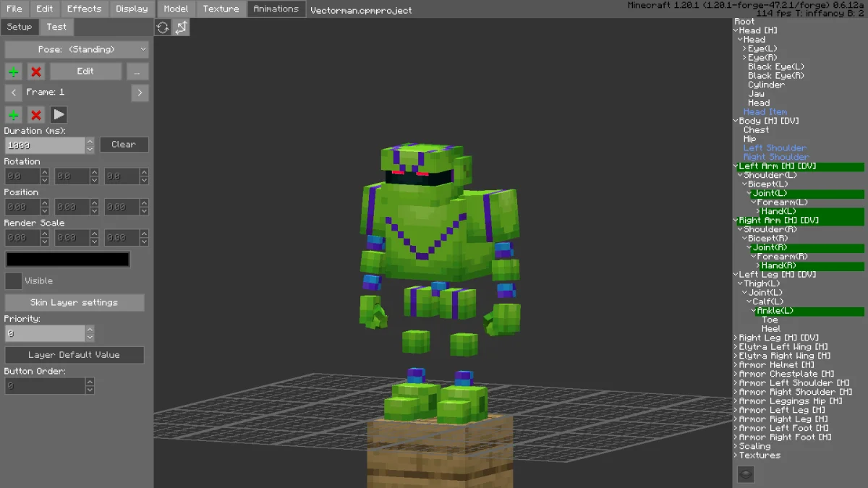This screenshot has width=868, height=488.
Task: Expand the Elytra Left Wing [H] node
Action: pos(736,347)
